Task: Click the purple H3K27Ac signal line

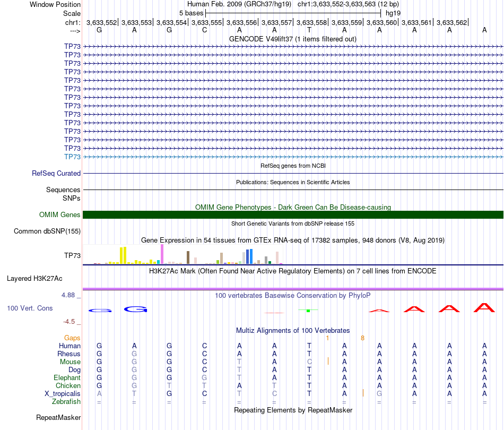Action: [293, 289]
